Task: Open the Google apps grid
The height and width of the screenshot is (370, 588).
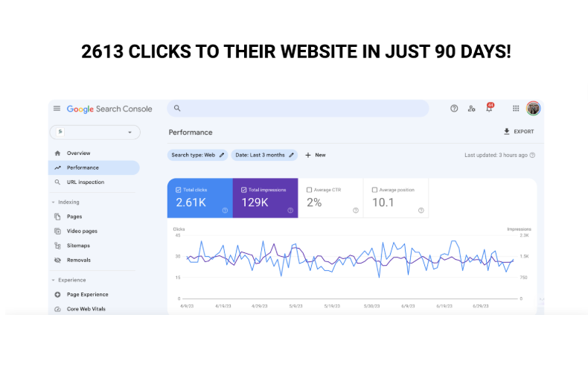Action: 516,109
